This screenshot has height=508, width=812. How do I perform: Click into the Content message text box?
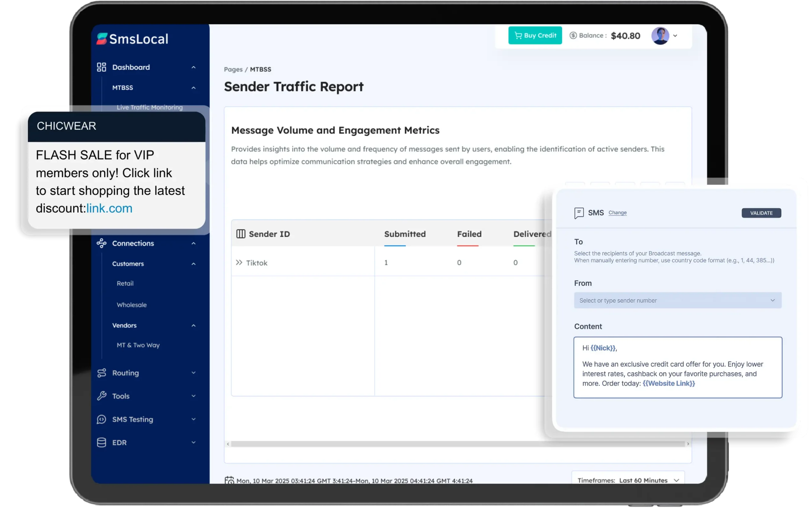click(677, 367)
